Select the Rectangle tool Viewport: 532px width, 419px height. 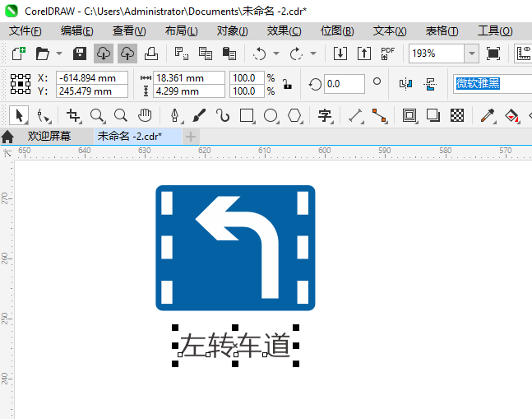click(247, 115)
